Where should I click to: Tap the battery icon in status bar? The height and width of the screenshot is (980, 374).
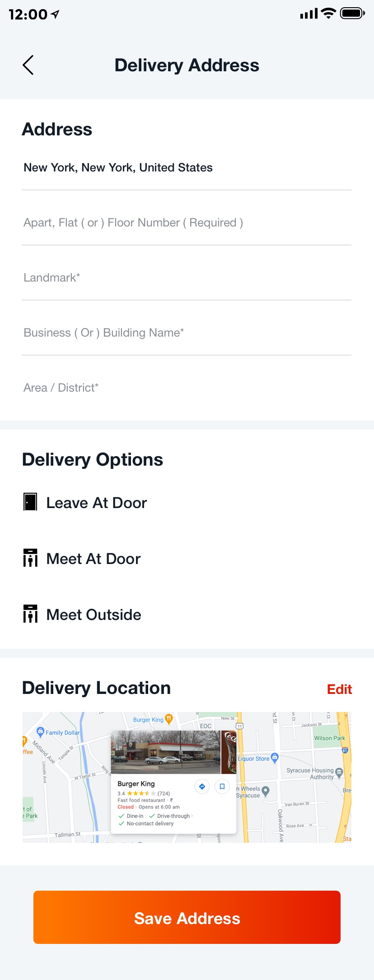[352, 14]
